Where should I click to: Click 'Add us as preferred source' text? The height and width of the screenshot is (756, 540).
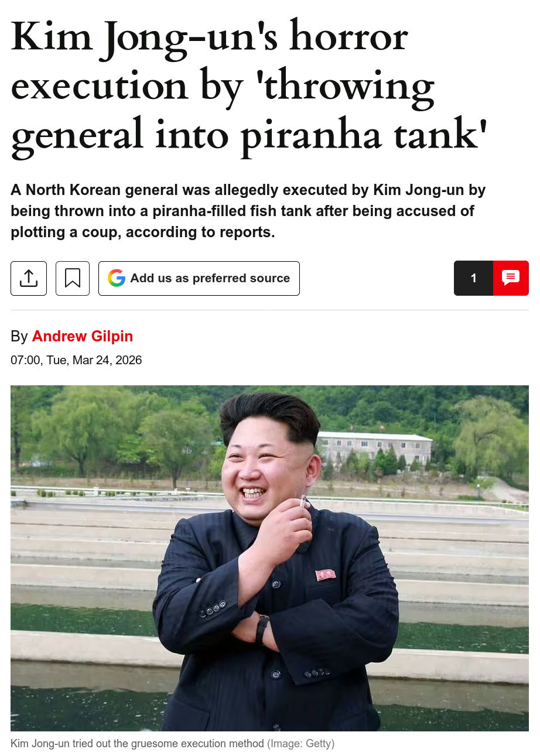tap(210, 278)
